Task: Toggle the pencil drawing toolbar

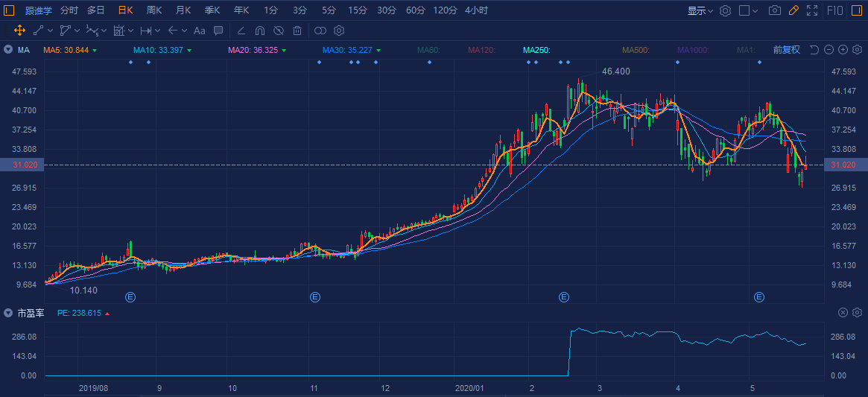Action: point(793,10)
